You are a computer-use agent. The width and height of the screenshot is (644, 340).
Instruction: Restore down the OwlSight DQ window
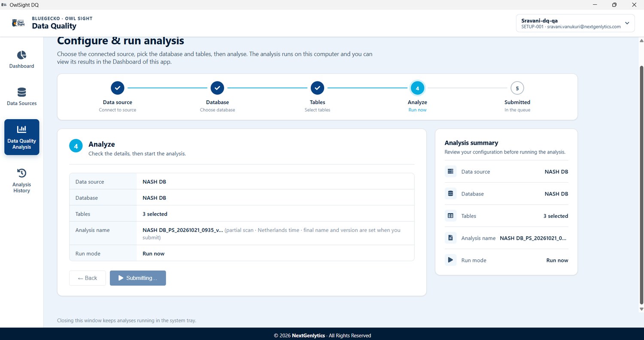[614, 5]
